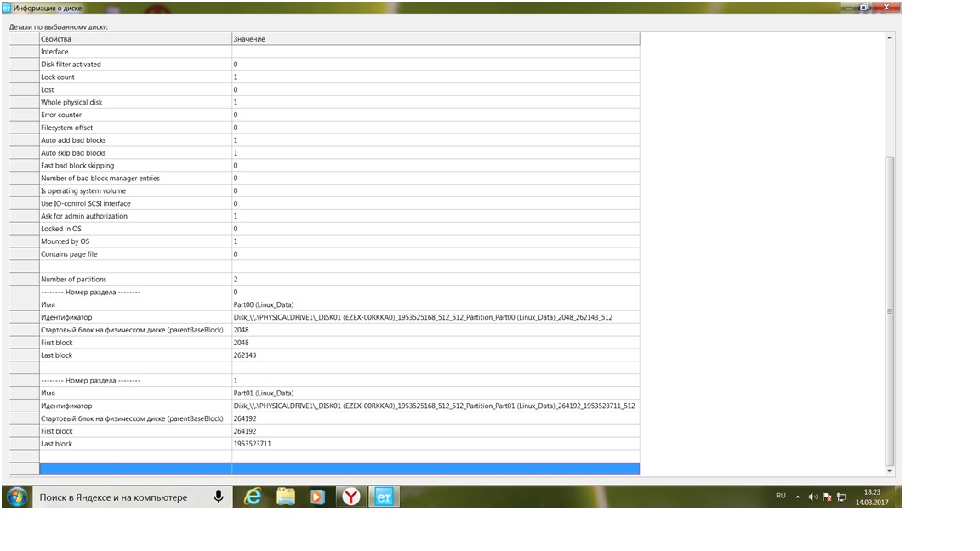This screenshot has height=551, width=980.
Task: Sort by the Свойства column header
Action: tap(135, 39)
